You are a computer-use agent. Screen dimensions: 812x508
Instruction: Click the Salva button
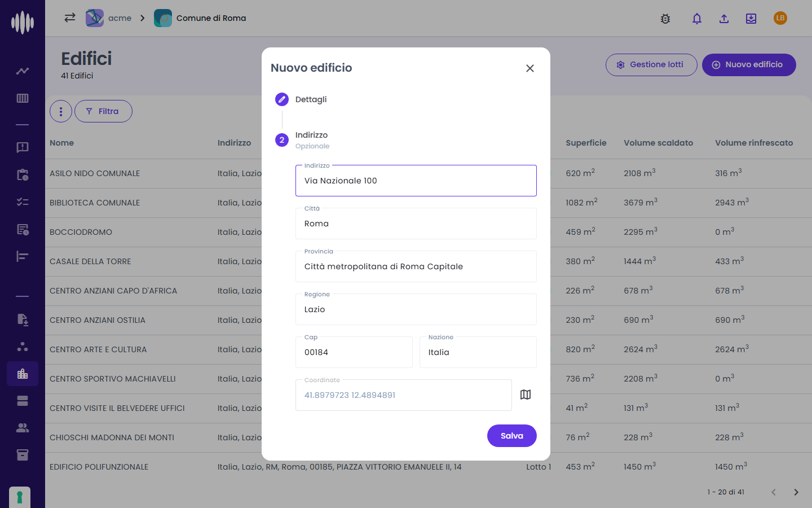click(x=512, y=436)
